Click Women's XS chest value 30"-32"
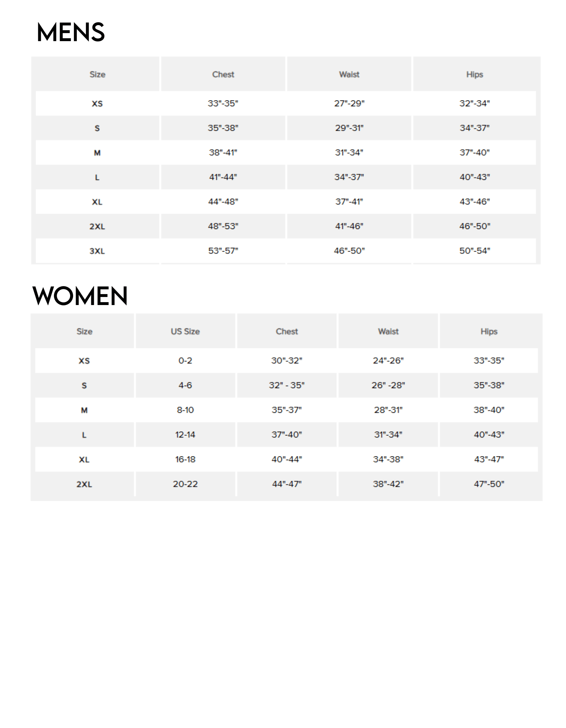 [287, 361]
